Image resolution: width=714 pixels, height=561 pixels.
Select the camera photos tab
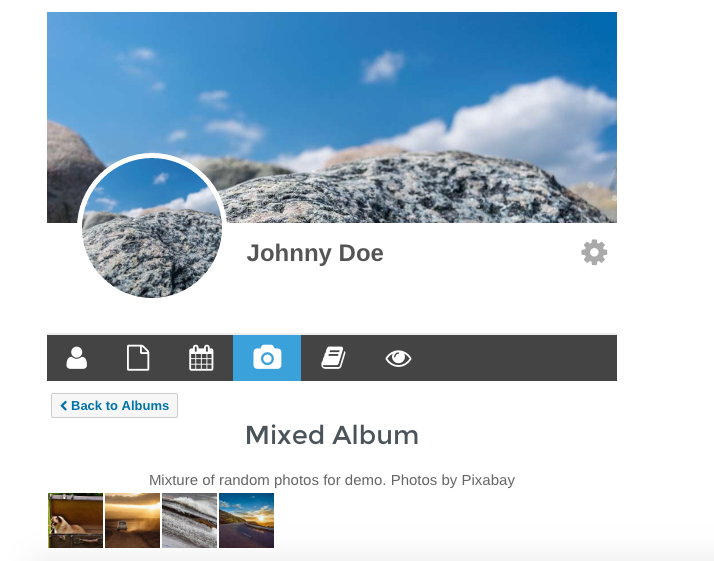point(267,358)
